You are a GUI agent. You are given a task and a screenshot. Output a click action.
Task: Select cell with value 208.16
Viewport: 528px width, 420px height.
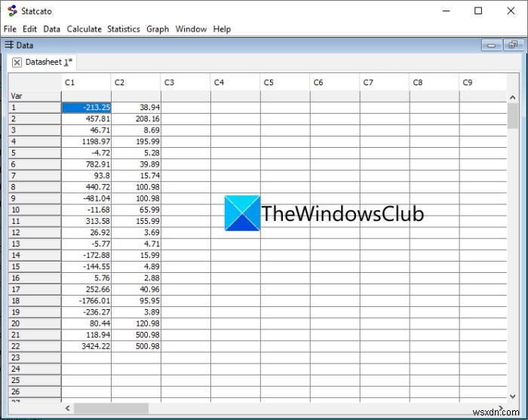[136, 119]
